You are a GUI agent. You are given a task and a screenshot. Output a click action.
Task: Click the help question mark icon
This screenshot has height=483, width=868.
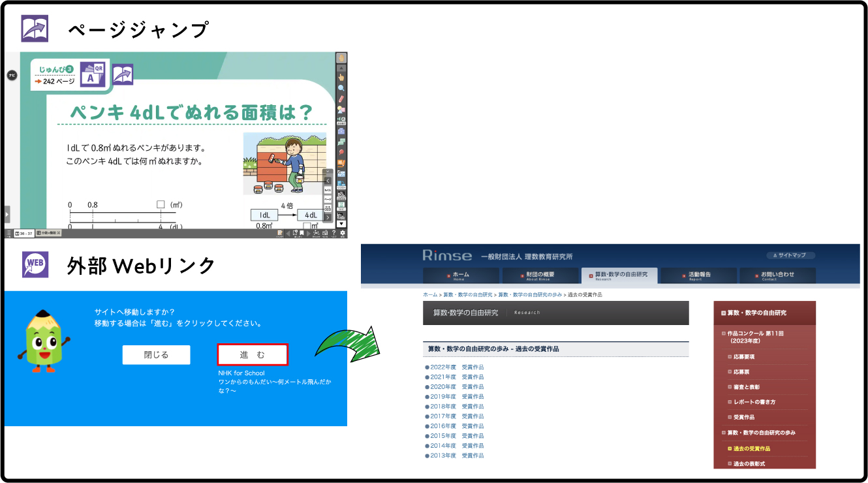(332, 233)
